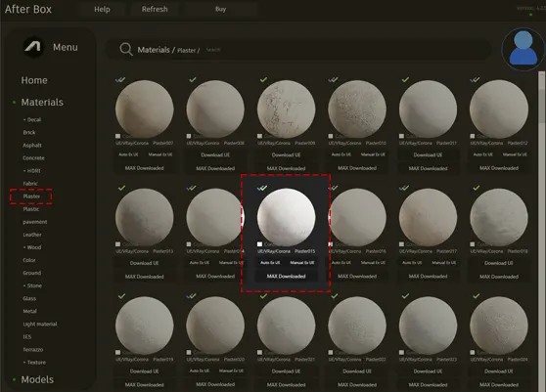This screenshot has height=392, width=546.
Task: Select the IES category
Action: (x=27, y=336)
